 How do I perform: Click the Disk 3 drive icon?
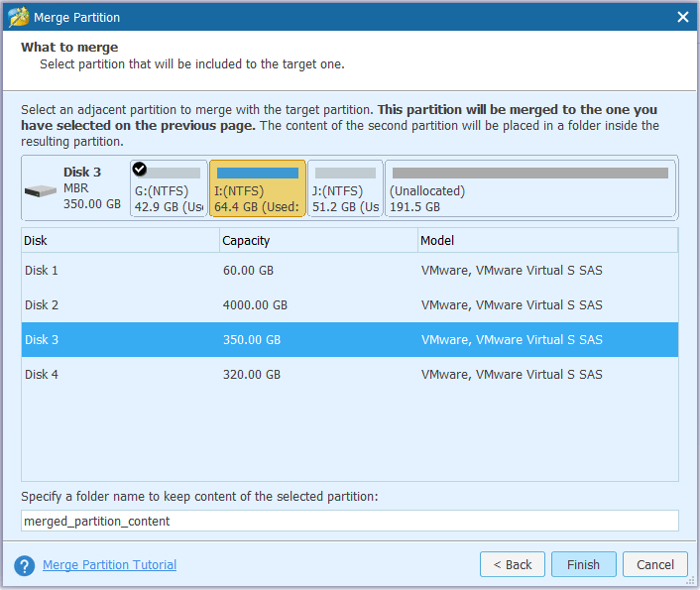pos(41,189)
